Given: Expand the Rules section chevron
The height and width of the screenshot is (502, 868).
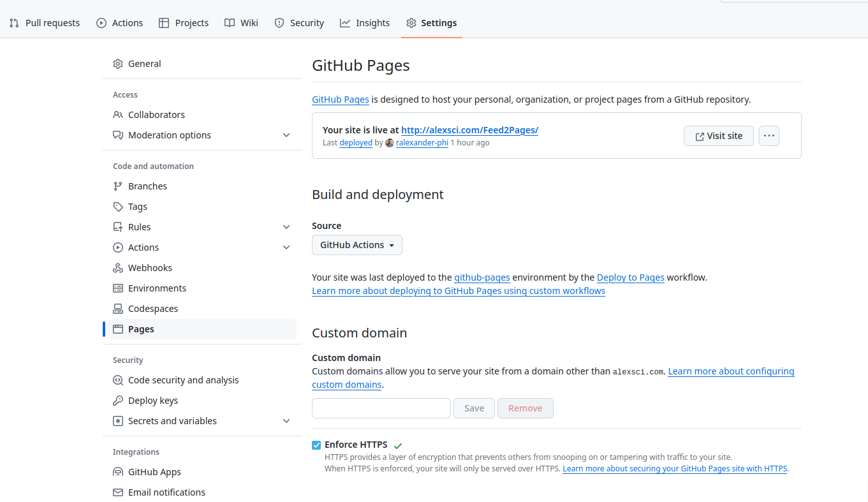Looking at the screenshot, I should 286,227.
